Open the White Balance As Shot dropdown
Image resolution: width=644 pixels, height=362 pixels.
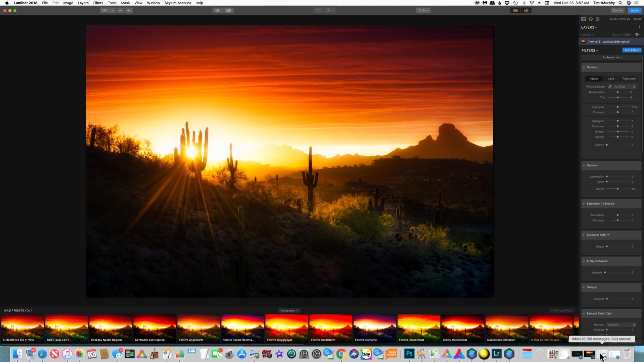click(x=624, y=86)
